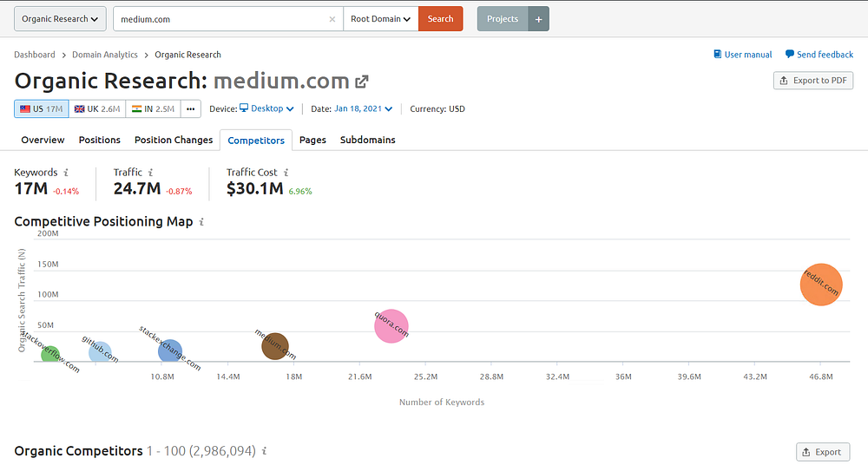Click the medium.com brown bubble
The width and height of the screenshot is (868, 465).
coord(275,346)
